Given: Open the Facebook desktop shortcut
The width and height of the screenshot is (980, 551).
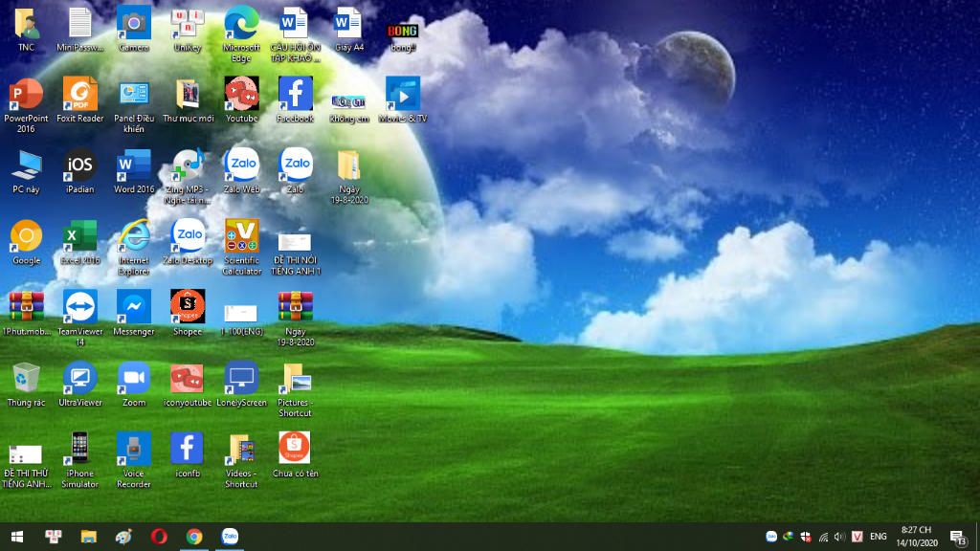Looking at the screenshot, I should pyautogui.click(x=295, y=95).
